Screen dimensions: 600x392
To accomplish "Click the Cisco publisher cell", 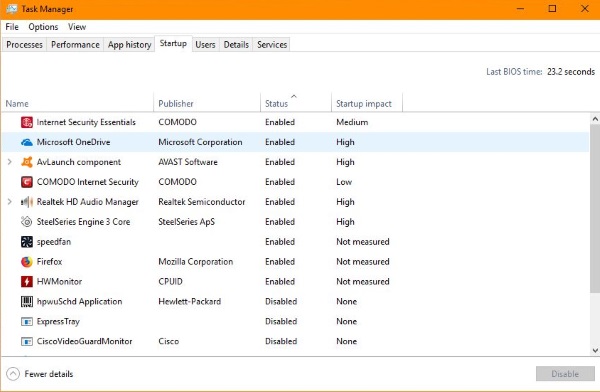I will pyautogui.click(x=168, y=341).
